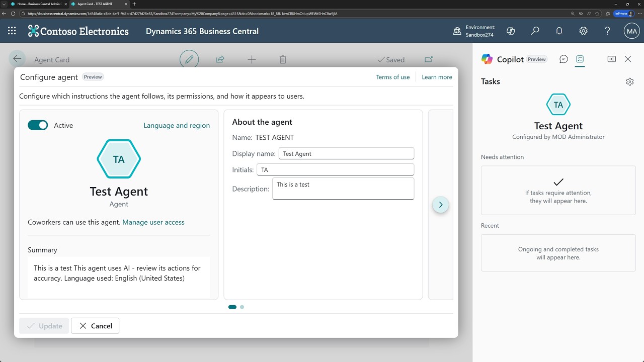Image resolution: width=644 pixels, height=362 pixels.
Task: Click the Recent tasks empty card
Action: click(x=558, y=253)
